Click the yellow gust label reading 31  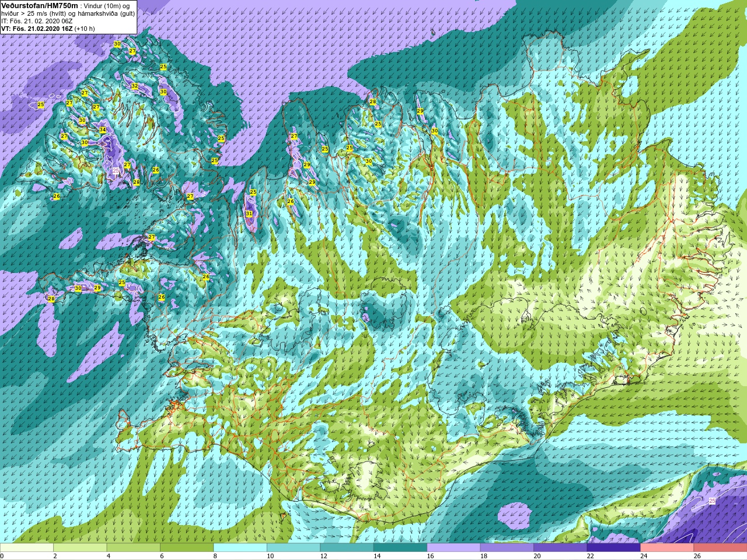[249, 214]
